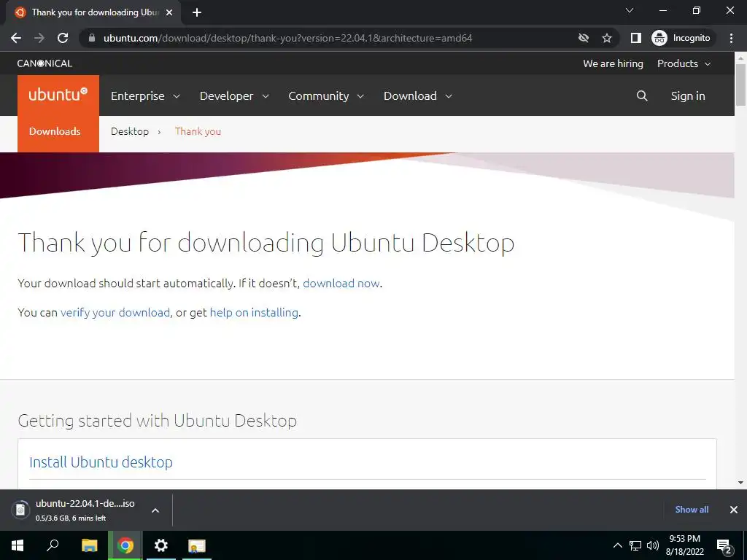
Task: Click the Chrome taskbar icon
Action: click(125, 545)
